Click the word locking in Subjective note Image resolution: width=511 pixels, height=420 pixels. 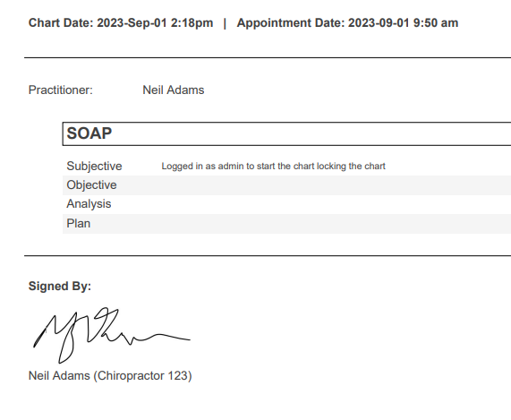point(331,167)
